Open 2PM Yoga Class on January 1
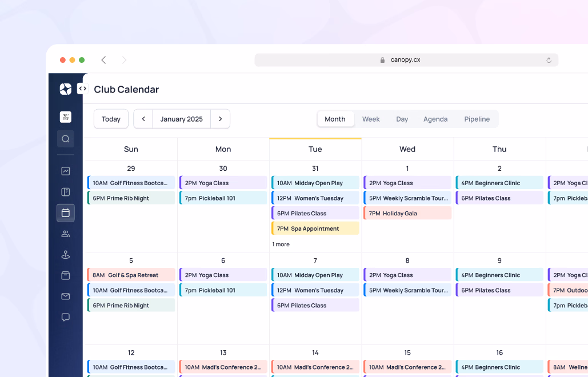Viewport: 588px width, 377px height. coord(407,183)
